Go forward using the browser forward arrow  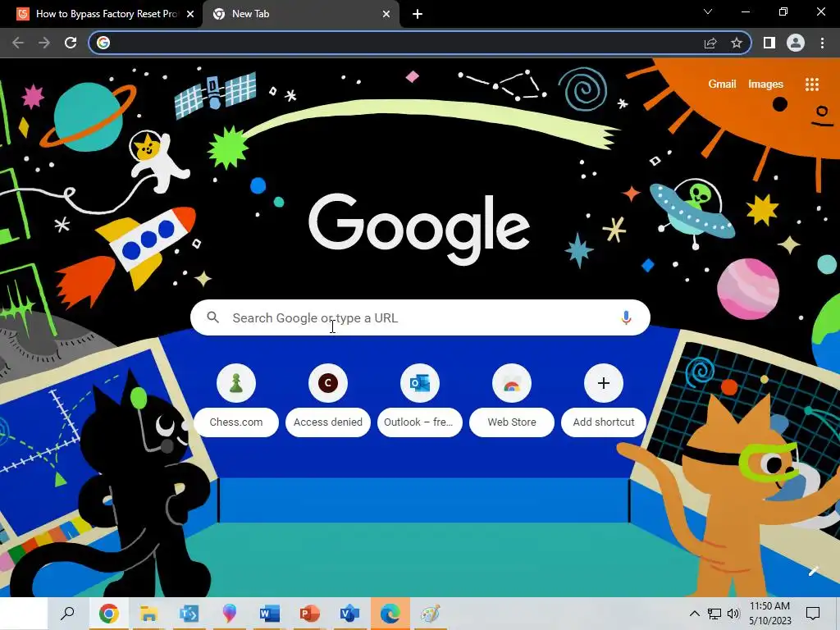(44, 43)
